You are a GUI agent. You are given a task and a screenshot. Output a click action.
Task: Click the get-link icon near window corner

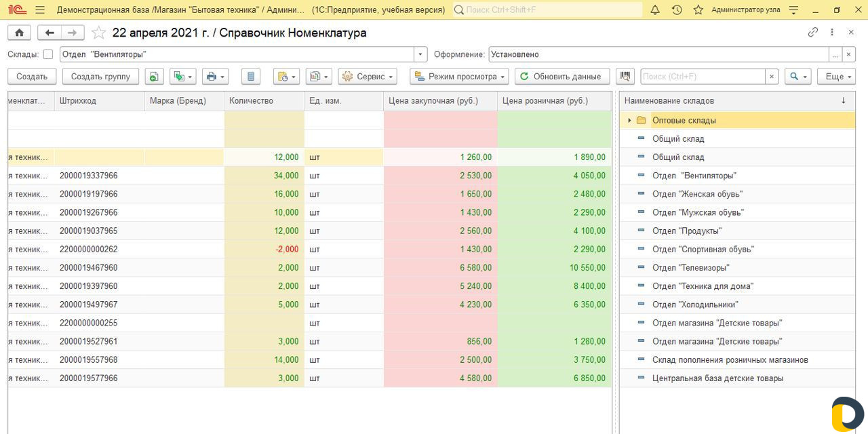tap(813, 32)
